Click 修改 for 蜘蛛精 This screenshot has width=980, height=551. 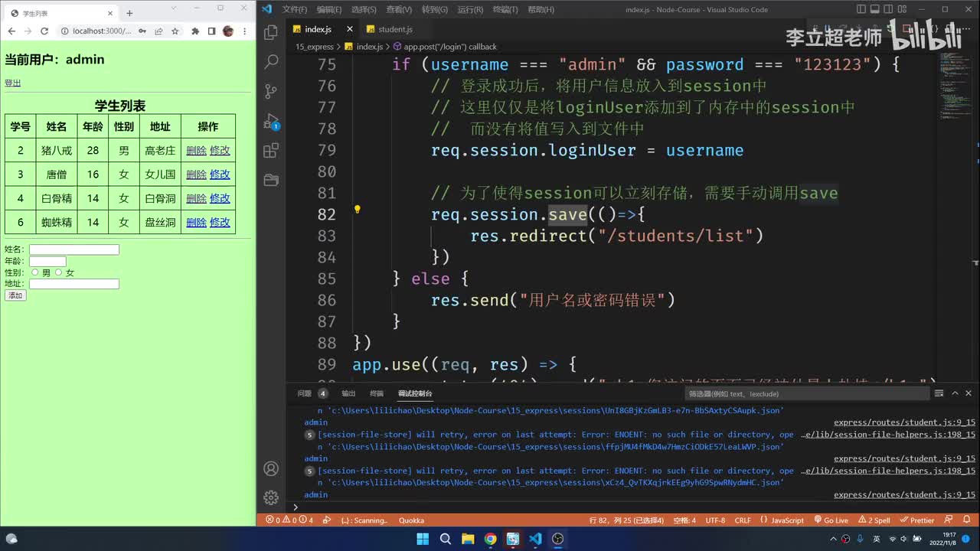pos(220,222)
